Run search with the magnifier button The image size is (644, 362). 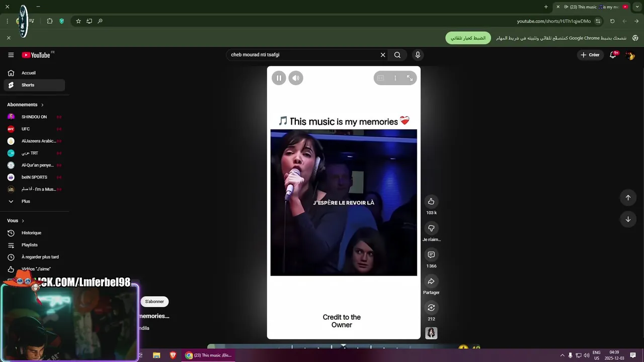397,55
